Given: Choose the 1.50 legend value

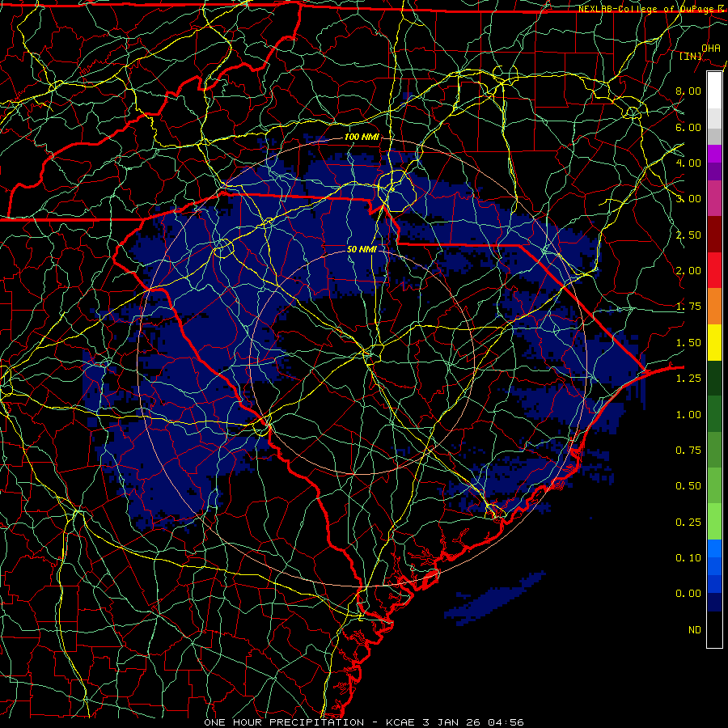Looking at the screenshot, I should pyautogui.click(x=688, y=343).
